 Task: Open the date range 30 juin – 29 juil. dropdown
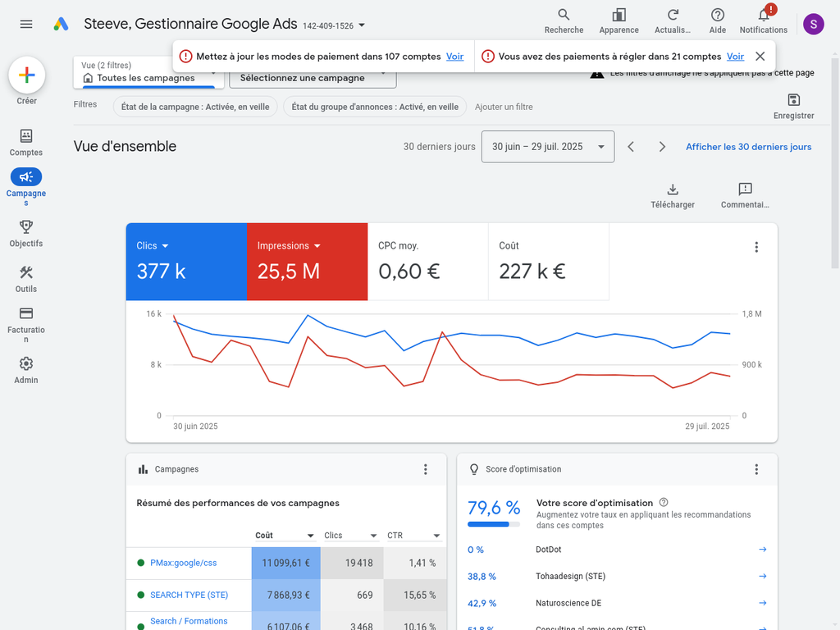point(547,147)
